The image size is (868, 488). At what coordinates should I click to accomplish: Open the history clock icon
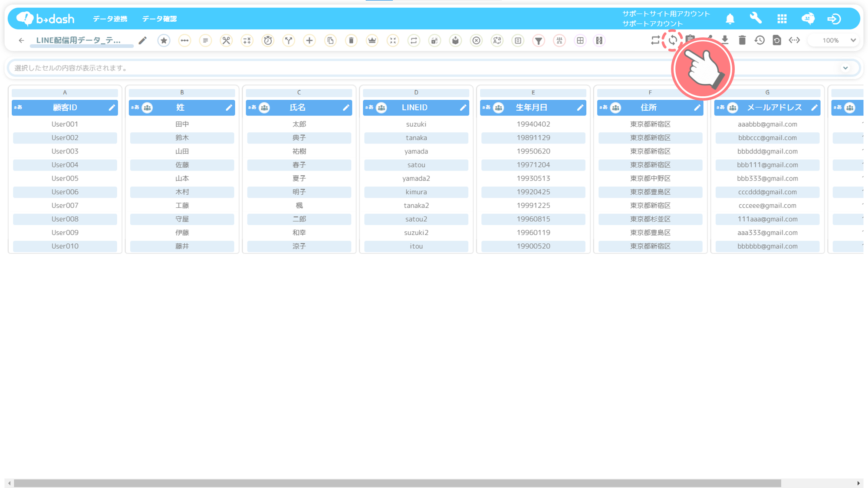pos(759,40)
